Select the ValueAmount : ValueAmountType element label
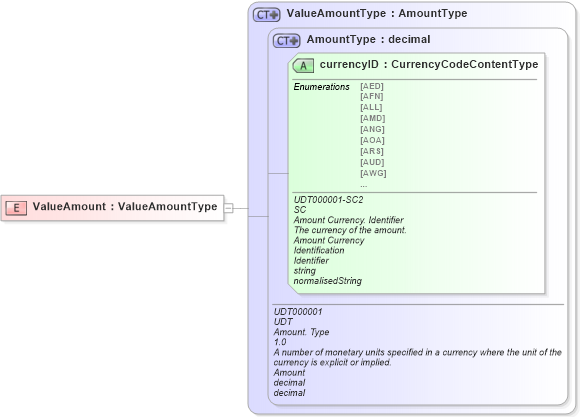 point(125,206)
